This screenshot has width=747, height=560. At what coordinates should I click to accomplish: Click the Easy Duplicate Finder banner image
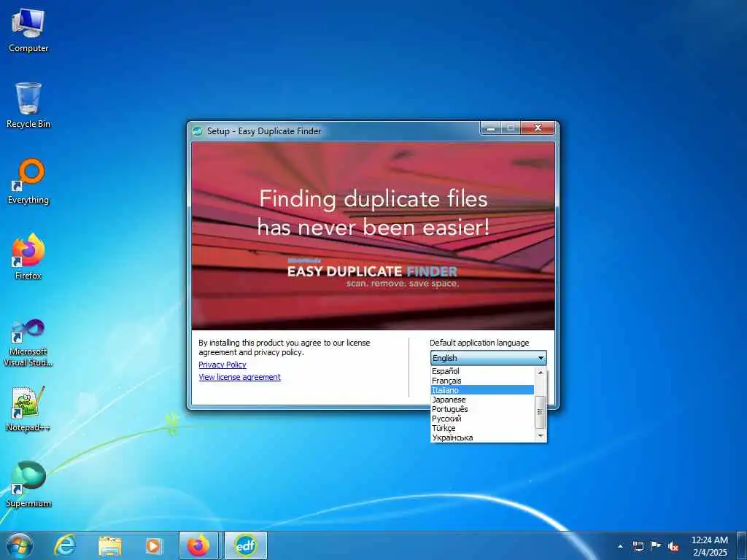point(373,236)
